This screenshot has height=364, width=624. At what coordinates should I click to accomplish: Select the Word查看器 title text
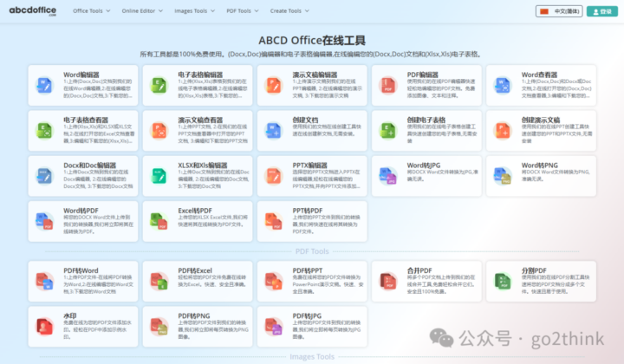[539, 75]
